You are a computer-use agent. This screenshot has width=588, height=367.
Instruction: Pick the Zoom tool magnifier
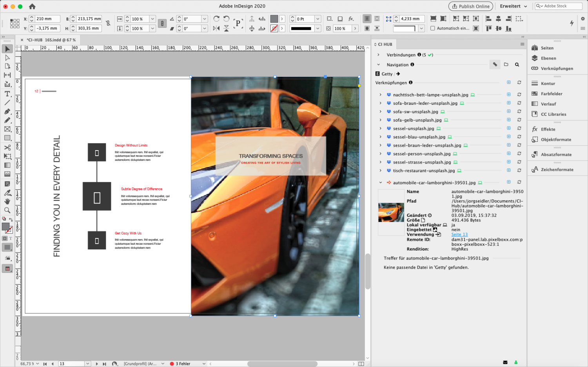7,210
